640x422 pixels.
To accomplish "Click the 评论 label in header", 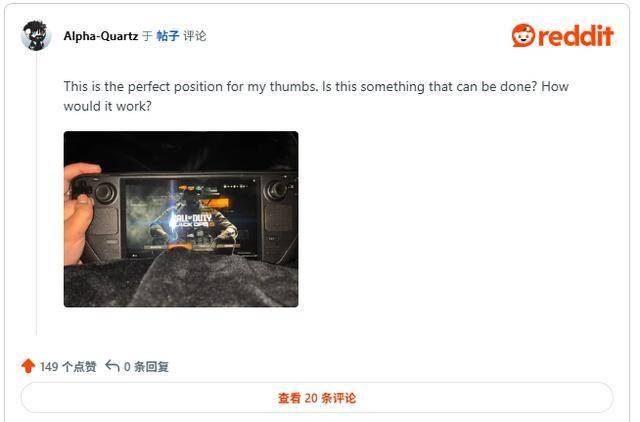I will pyautogui.click(x=195, y=36).
